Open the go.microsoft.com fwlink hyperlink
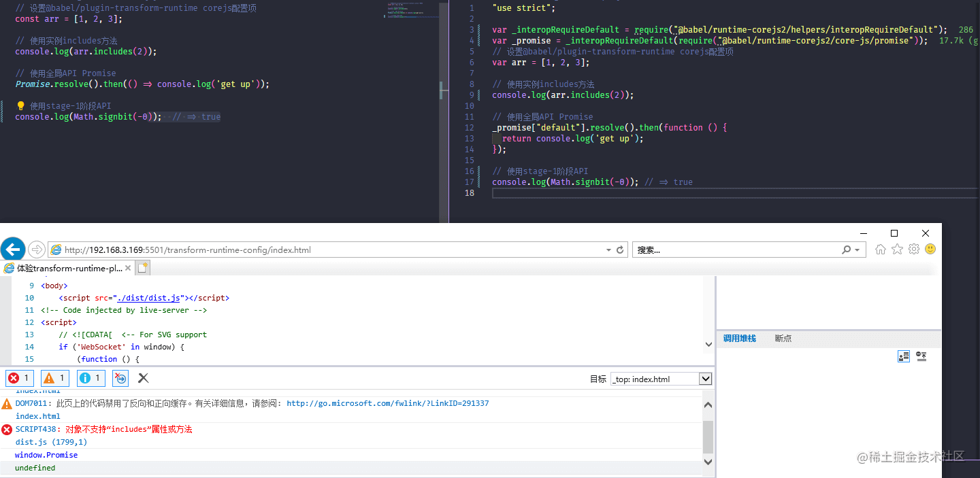The height and width of the screenshot is (478, 980). (x=387, y=403)
